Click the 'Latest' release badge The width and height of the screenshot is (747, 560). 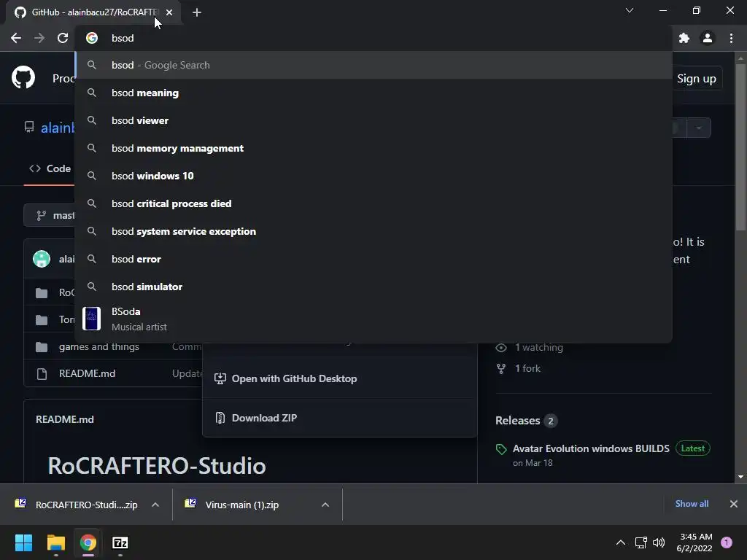[x=693, y=448]
